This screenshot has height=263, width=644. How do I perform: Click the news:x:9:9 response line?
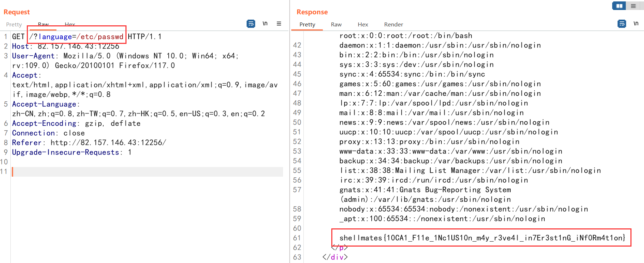[444, 122]
